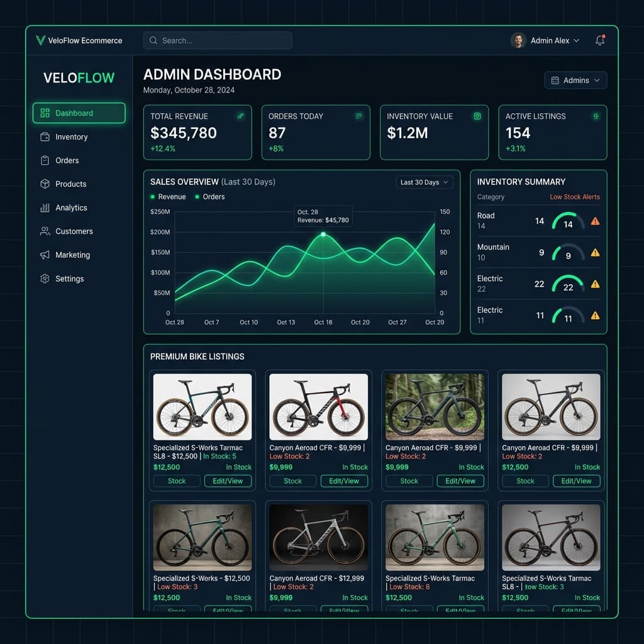Open the green Specialized S-Werks thumbnail
Image resolution: width=644 pixels, height=644 pixels.
point(203,537)
